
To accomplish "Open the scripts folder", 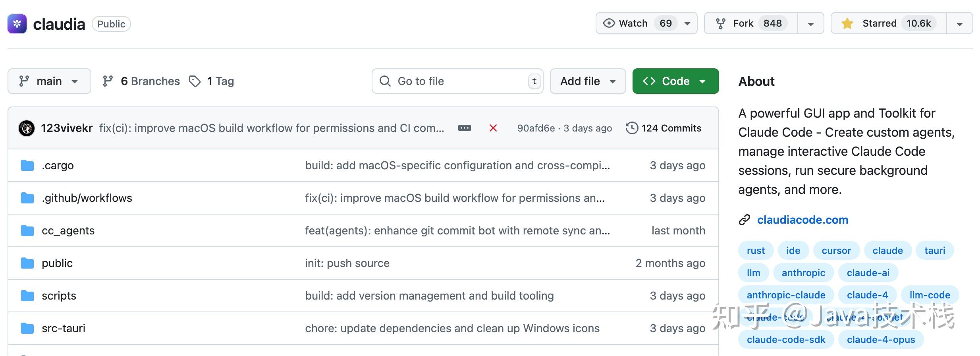I will [59, 296].
